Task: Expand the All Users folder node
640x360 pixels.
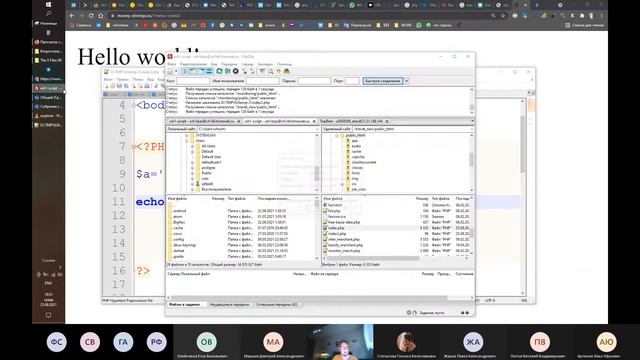Action: tap(192, 146)
